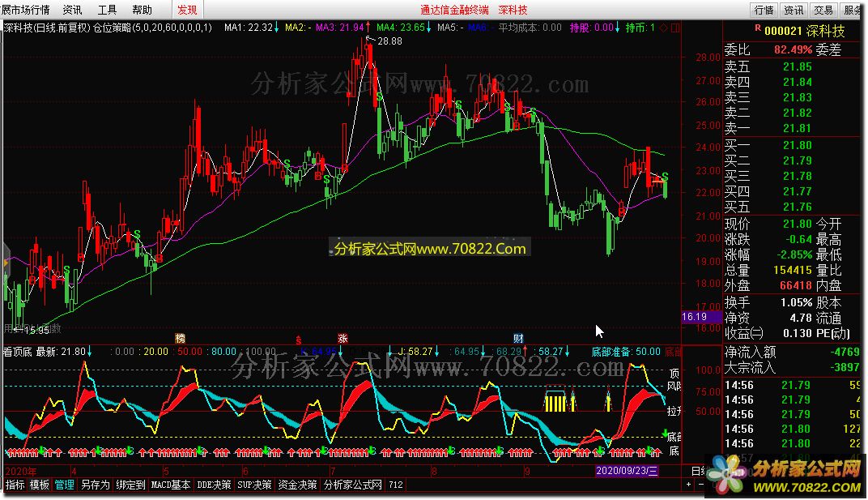Click the 总量 154415 value
This screenshot has width=868, height=500.
[792, 271]
